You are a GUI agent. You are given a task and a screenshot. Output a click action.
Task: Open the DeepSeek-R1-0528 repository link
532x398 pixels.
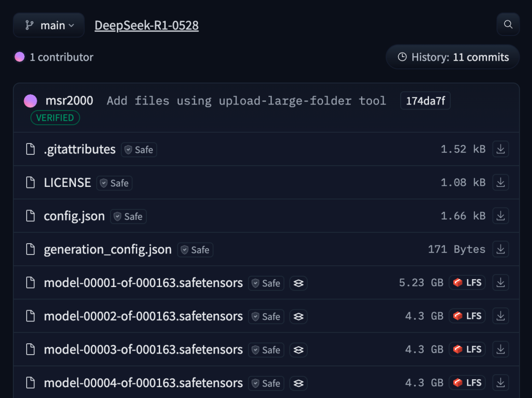tap(147, 25)
